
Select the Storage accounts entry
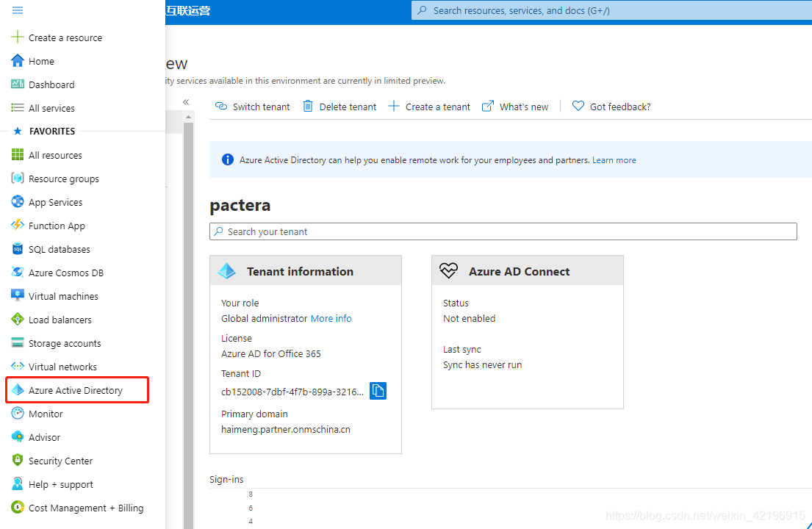(x=65, y=343)
